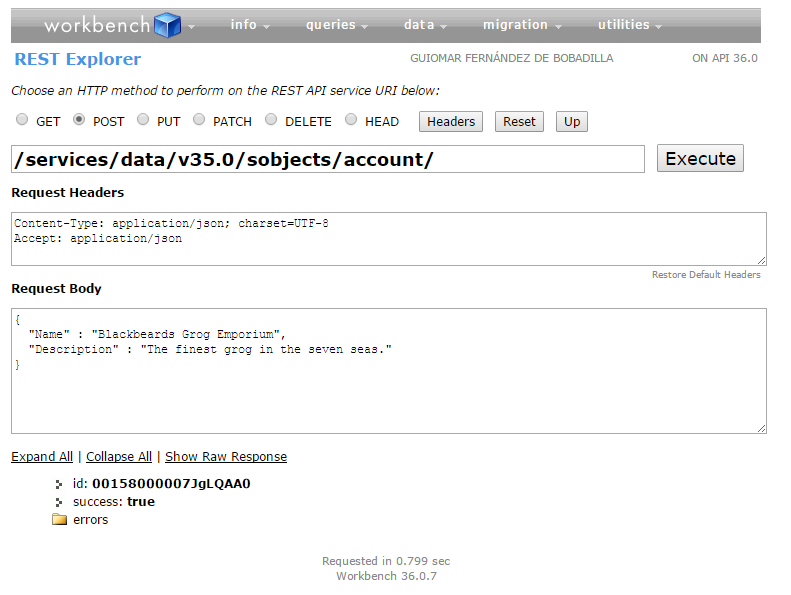Select the GET method radio button
This screenshot has width=791, height=595.
[22, 120]
